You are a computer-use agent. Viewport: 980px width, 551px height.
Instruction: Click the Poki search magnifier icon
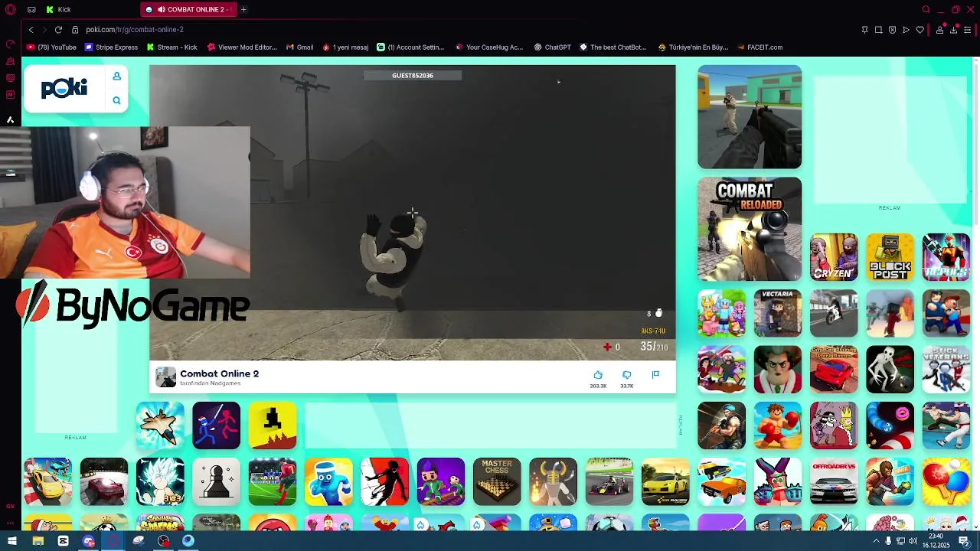click(116, 100)
